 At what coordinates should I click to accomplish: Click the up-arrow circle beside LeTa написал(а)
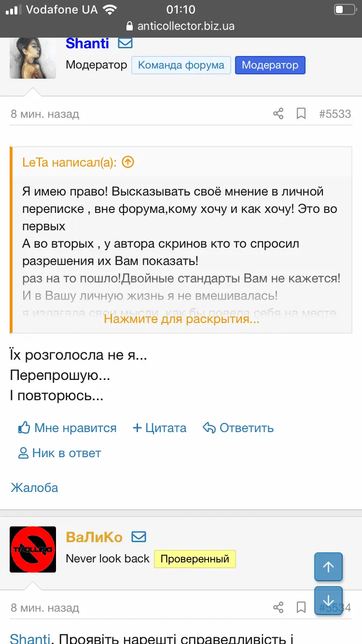pyautogui.click(x=127, y=162)
